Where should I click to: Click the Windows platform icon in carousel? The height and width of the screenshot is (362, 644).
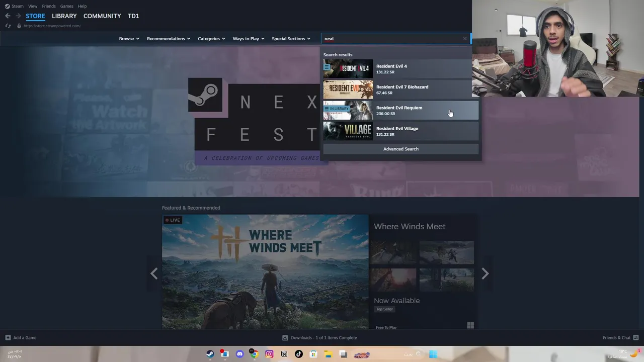point(470,326)
